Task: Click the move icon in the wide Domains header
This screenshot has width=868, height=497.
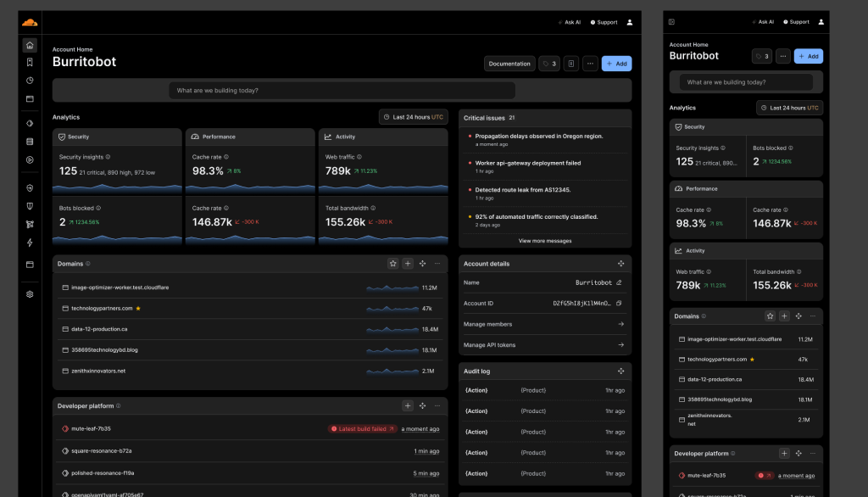Action: coord(422,264)
